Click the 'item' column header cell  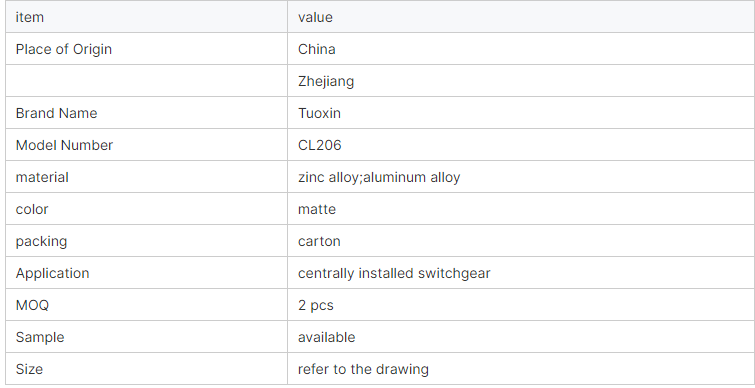146,17
